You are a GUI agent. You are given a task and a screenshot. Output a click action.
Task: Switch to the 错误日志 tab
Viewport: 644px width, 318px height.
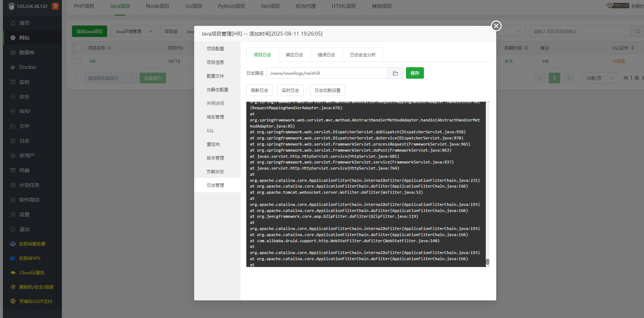pyautogui.click(x=326, y=55)
